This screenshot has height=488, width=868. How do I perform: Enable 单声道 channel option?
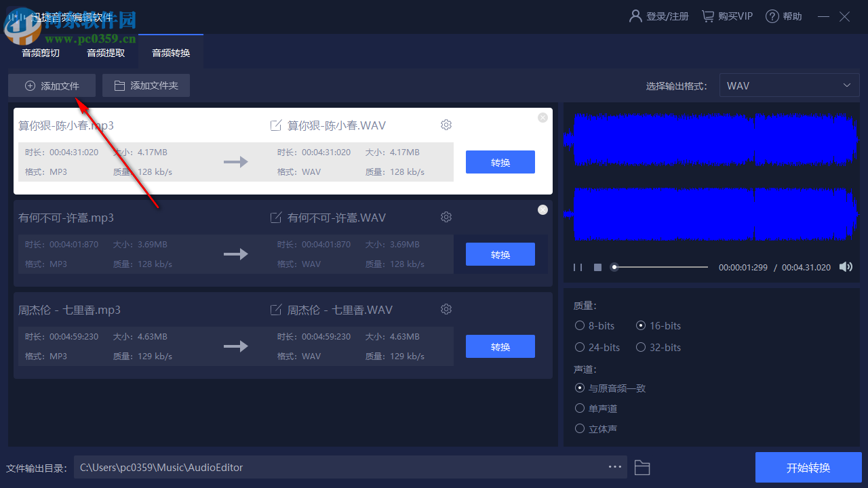coord(580,408)
